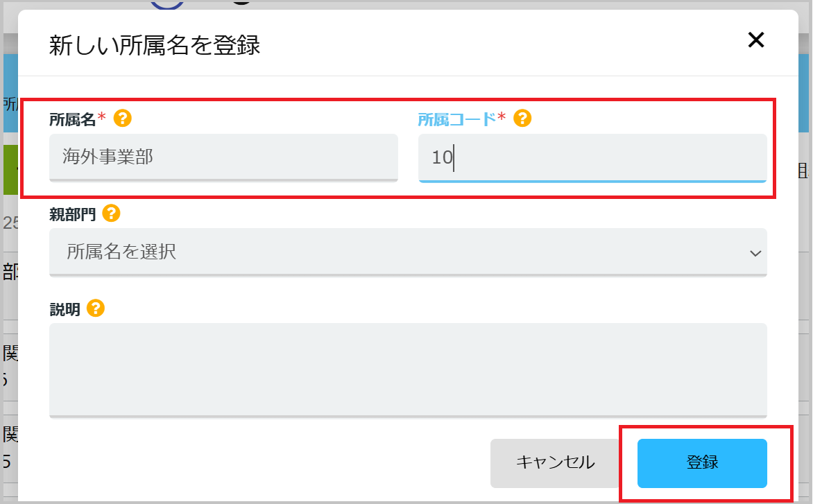Select the 所属名を選択 placeholder text
The height and width of the screenshot is (504, 813).
tap(121, 252)
